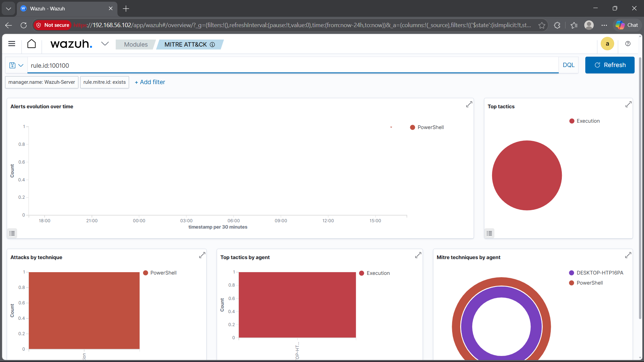Focus the rule.id:100100 query field

(293, 65)
